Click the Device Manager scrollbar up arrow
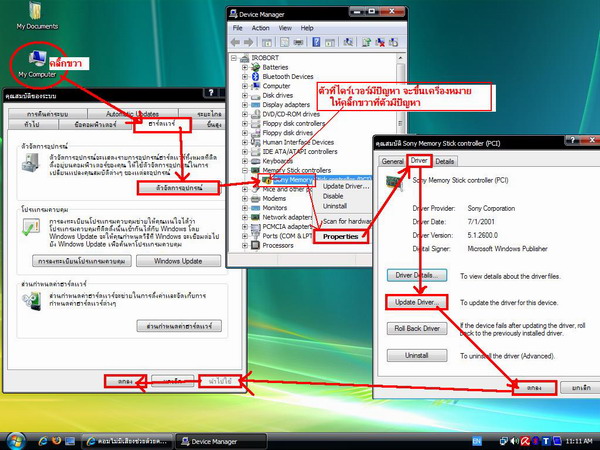600x450 pixels. [400, 58]
